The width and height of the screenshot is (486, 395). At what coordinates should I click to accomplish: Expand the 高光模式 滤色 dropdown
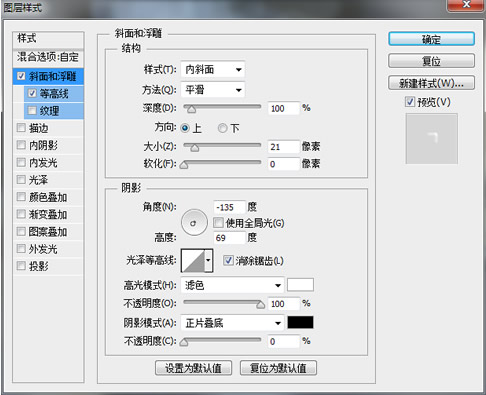tap(232, 285)
